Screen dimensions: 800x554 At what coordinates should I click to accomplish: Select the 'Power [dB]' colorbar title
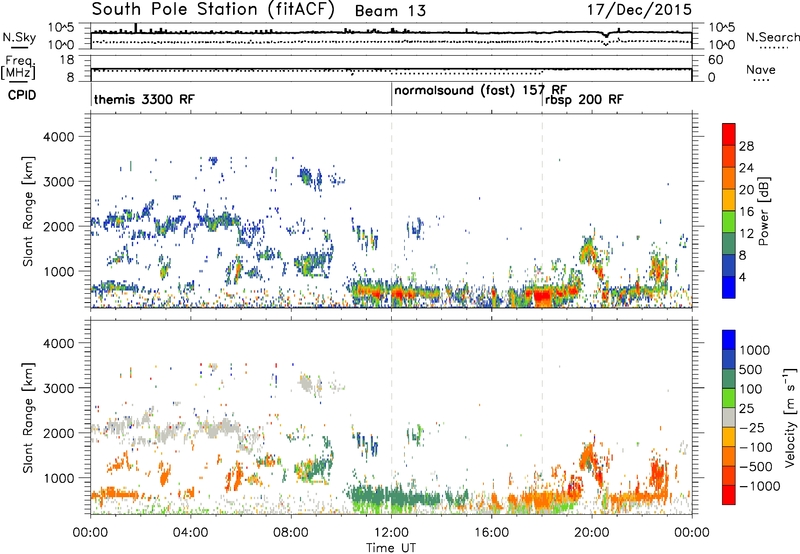pyautogui.click(x=763, y=211)
